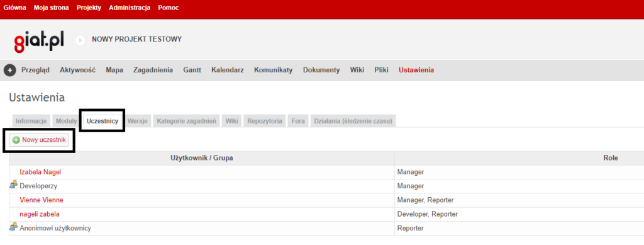This screenshot has height=245, width=644.
Task: Click the group icon beside Developerzy
Action: [x=14, y=185]
